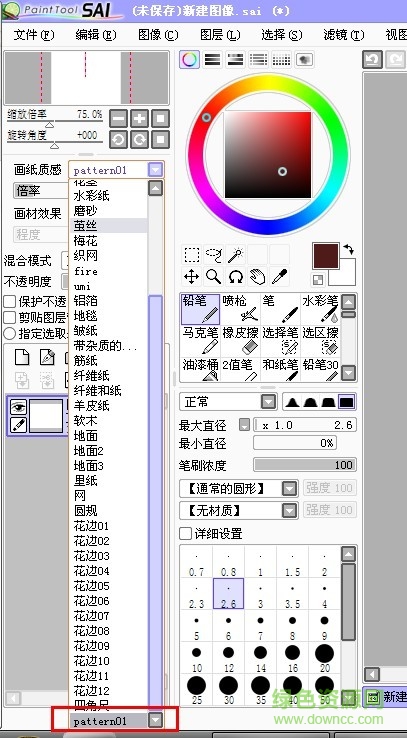Viewport: 407px width, 738px height.
Task: Pick brush size 2.6 preset
Action: (x=228, y=594)
